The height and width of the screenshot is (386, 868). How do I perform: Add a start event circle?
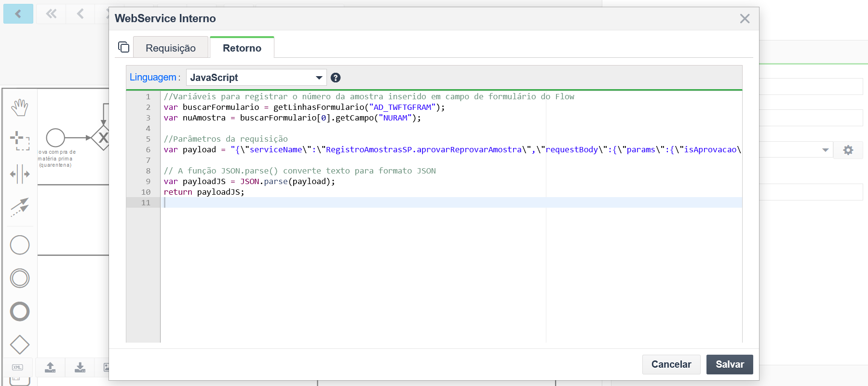20,245
